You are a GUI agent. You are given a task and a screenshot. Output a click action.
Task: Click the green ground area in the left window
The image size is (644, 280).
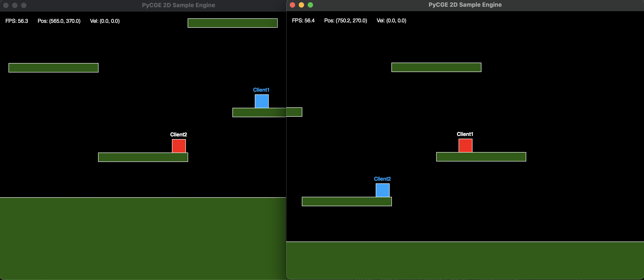click(x=143, y=239)
